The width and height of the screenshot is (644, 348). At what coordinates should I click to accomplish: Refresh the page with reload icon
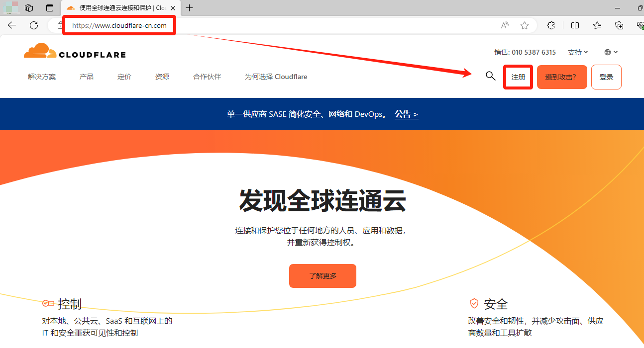click(34, 25)
